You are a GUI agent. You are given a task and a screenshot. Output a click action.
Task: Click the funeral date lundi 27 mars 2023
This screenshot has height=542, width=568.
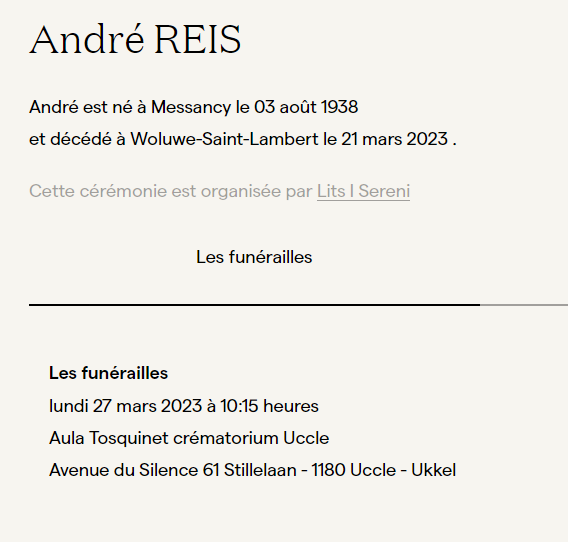click(x=125, y=406)
